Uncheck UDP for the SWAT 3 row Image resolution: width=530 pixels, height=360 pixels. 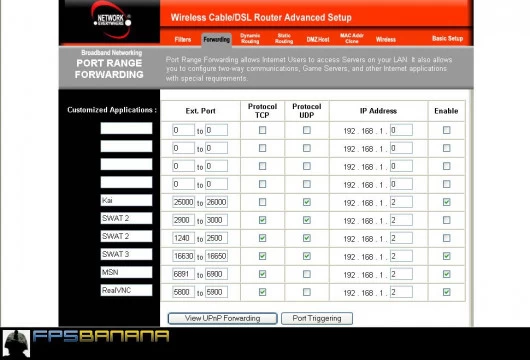pyautogui.click(x=307, y=256)
